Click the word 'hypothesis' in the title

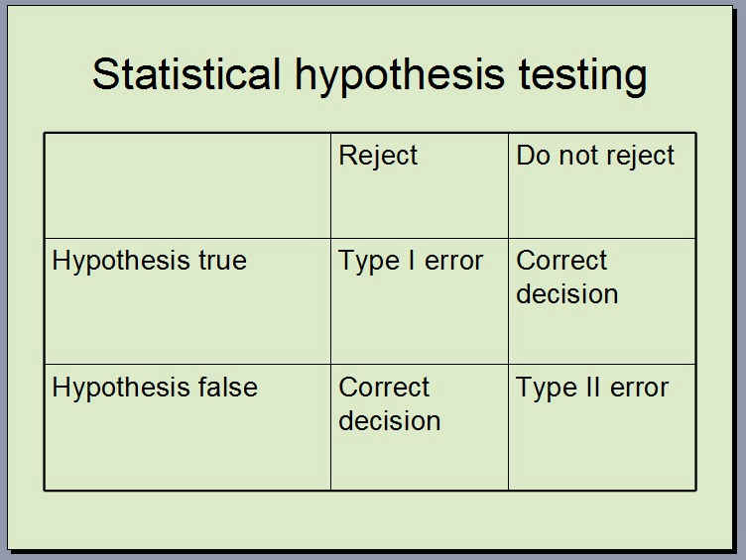[399, 76]
